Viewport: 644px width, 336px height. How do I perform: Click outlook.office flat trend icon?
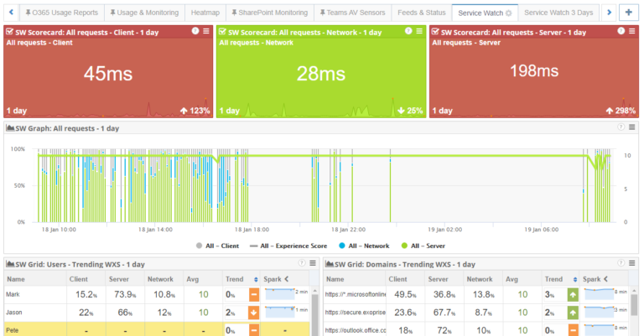click(573, 330)
